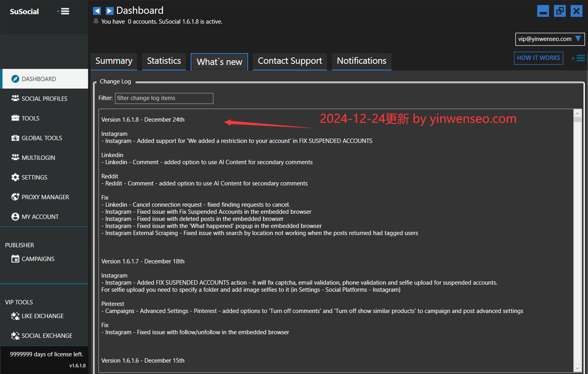The width and height of the screenshot is (588, 374).
Task: Click the Pinterest advanced settings changelog line
Action: click(312, 311)
